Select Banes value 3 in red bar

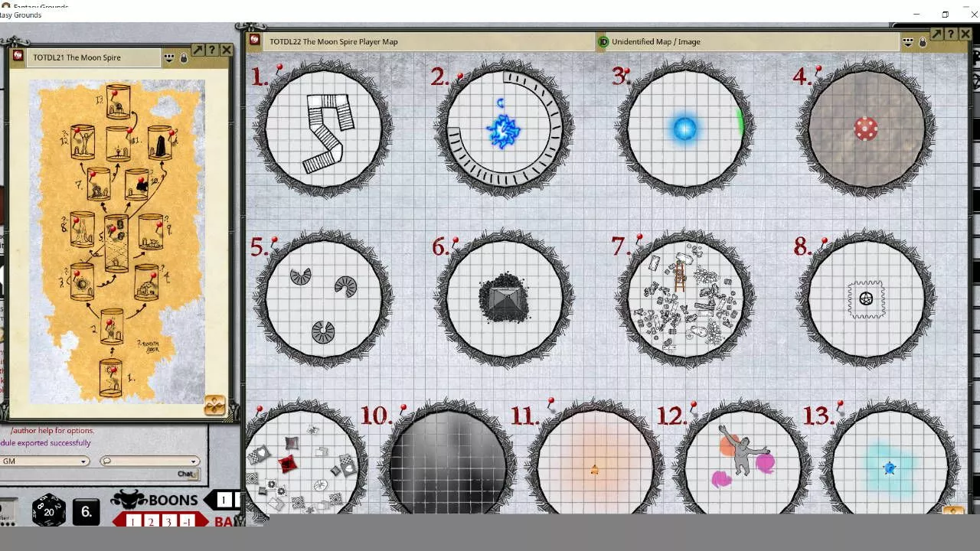click(169, 522)
